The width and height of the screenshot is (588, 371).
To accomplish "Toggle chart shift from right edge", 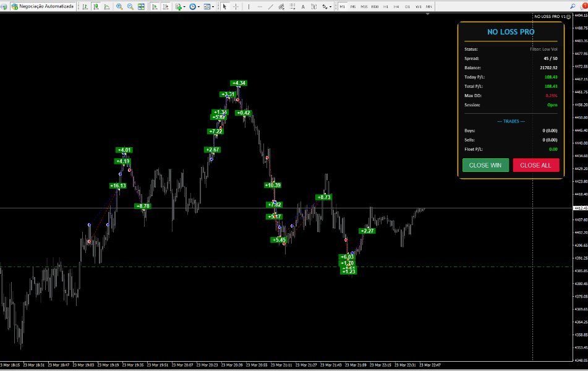I will [x=165, y=6].
